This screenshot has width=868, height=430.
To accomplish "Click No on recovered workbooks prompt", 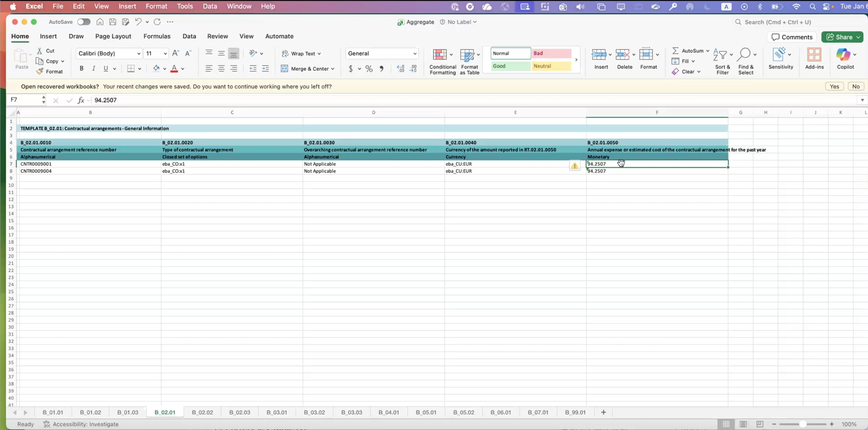I will coord(856,86).
